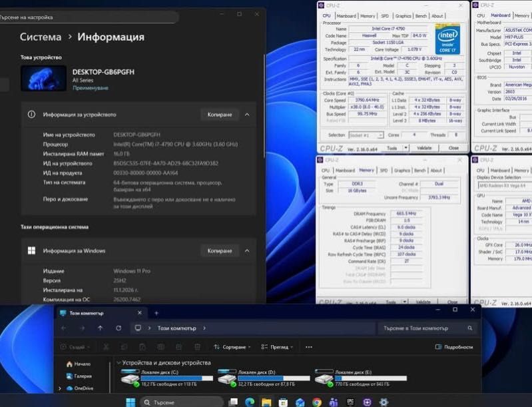Screen dimensions: 532x407
Task: Click the E: drive usage bar
Action: [371, 378]
